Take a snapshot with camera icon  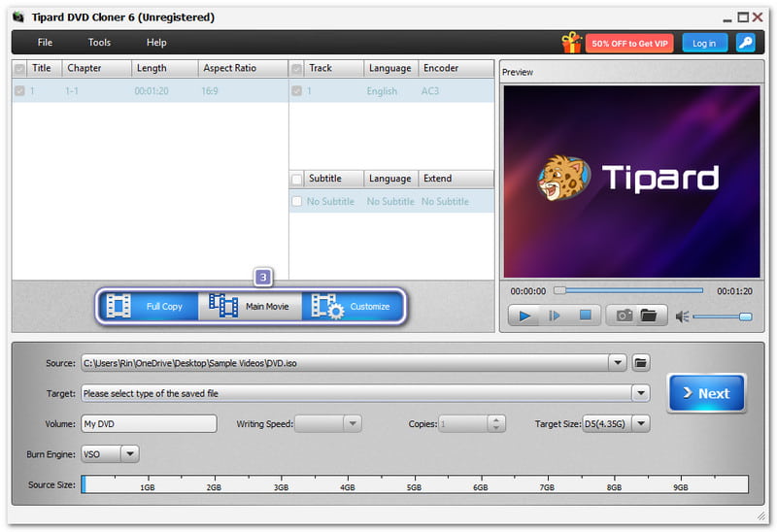[622, 316]
